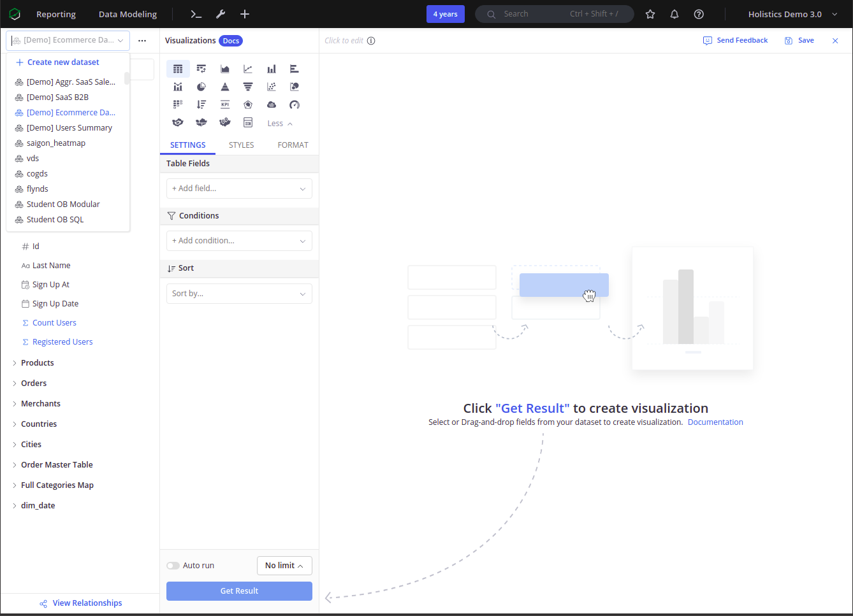Open View Relationships link
The height and width of the screenshot is (616, 853).
87,603
